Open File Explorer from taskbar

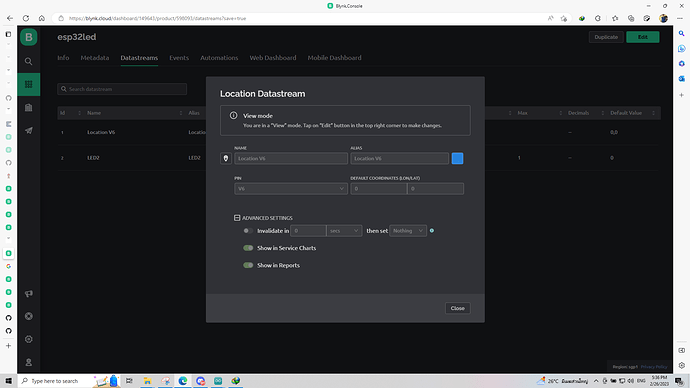pos(147,381)
